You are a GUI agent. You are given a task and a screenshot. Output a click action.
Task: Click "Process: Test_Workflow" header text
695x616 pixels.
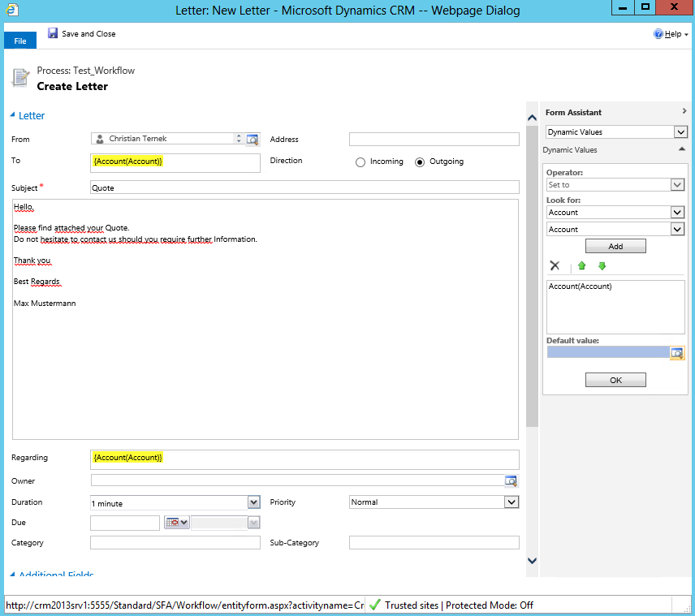point(85,71)
